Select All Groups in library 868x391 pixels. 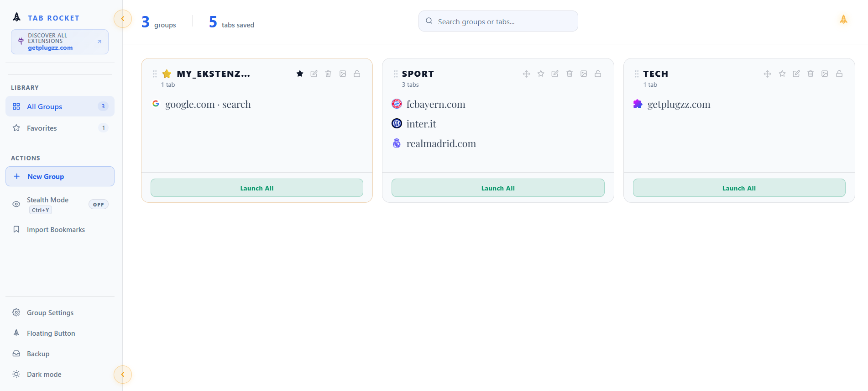[x=60, y=106]
